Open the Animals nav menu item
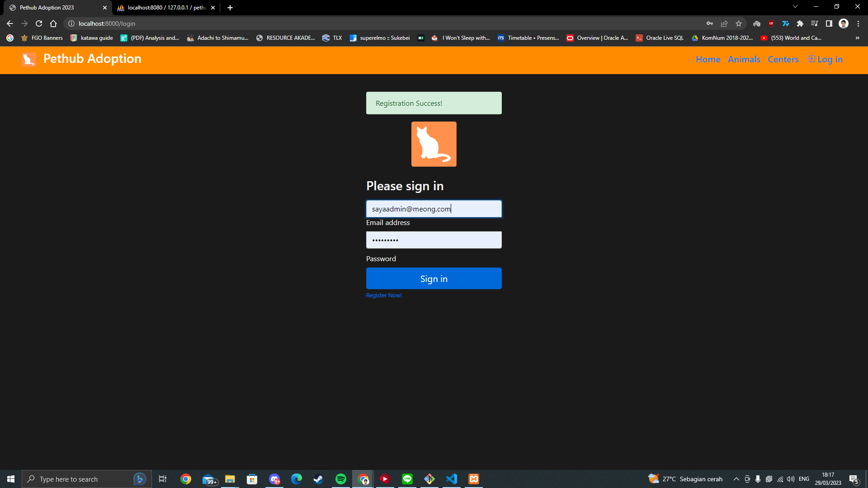 [x=744, y=59]
